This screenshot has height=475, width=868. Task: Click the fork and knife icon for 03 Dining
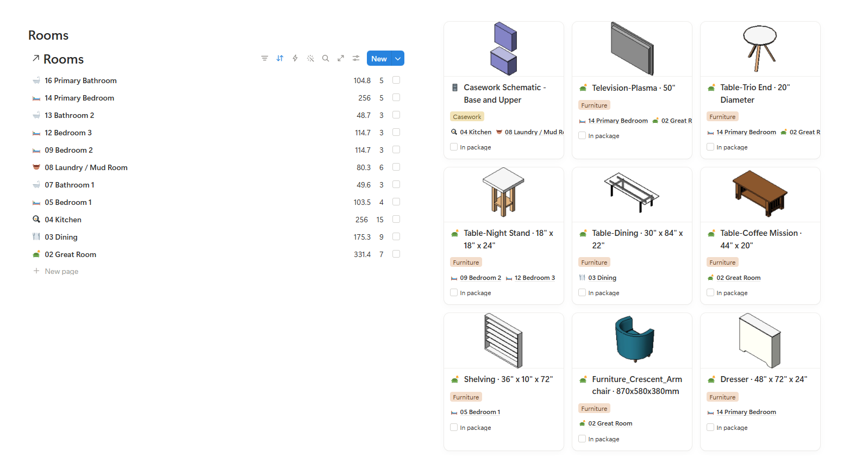pyautogui.click(x=36, y=237)
